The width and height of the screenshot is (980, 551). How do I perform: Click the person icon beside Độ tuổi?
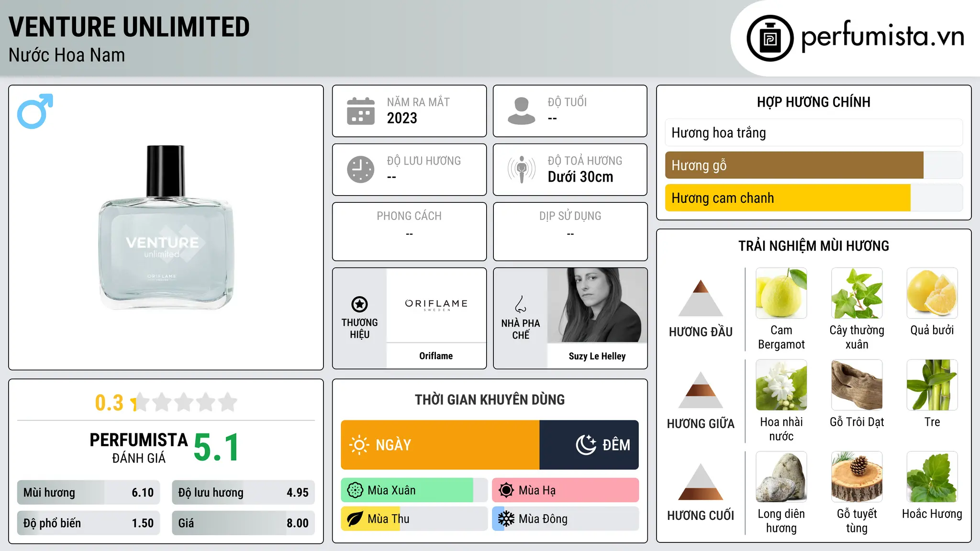pyautogui.click(x=521, y=111)
